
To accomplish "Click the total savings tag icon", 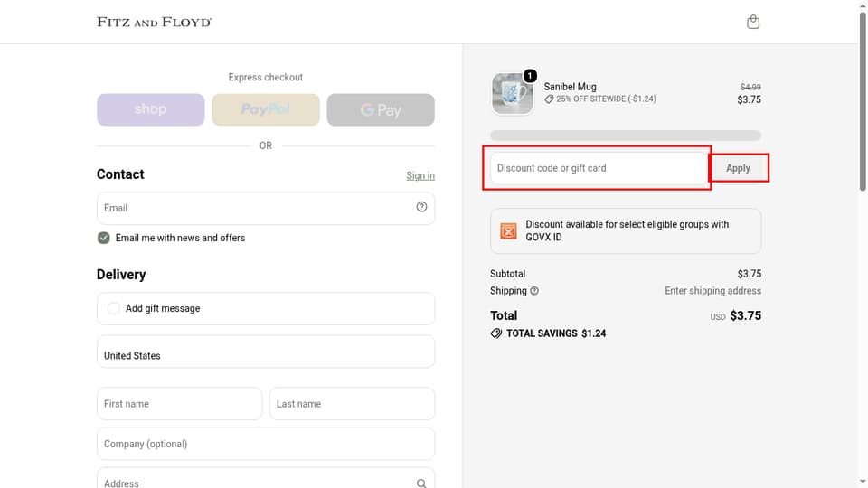I will [x=496, y=333].
